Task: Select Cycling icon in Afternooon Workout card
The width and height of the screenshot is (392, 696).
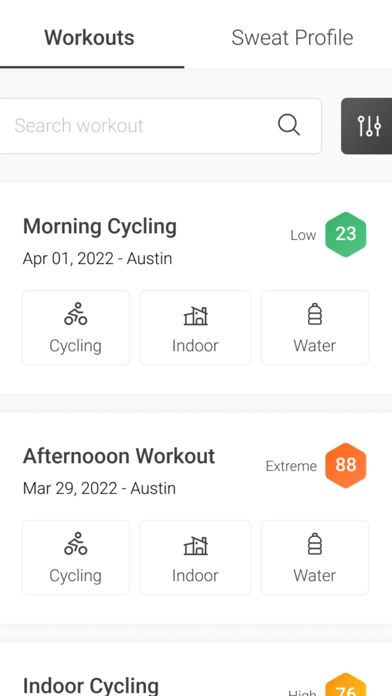Action: click(75, 544)
